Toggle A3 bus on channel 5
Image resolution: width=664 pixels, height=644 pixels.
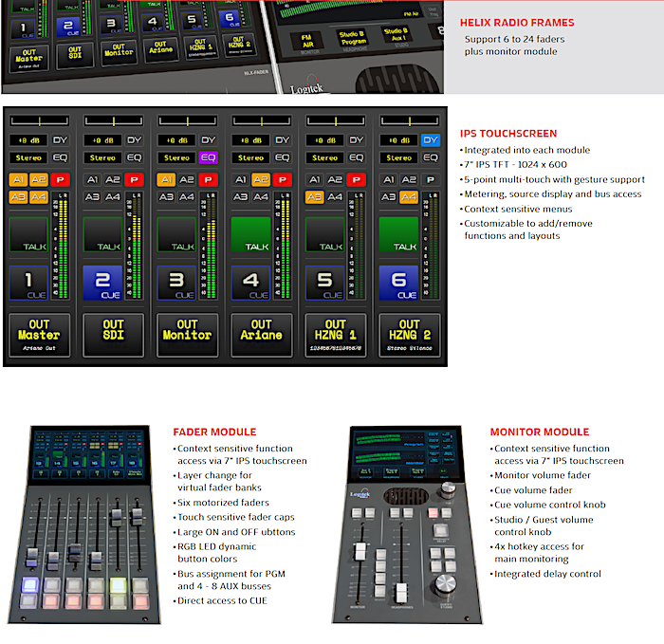(x=315, y=197)
